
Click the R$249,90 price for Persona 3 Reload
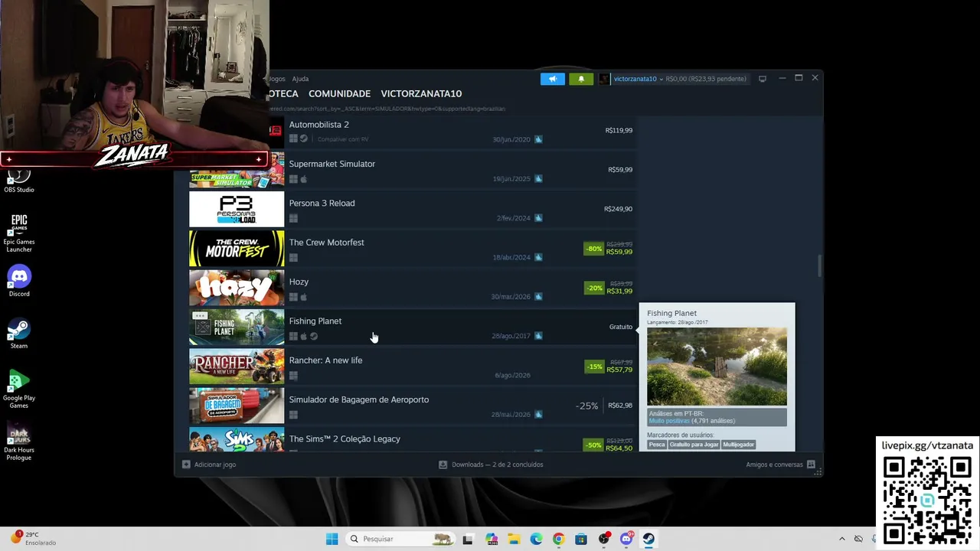(x=618, y=209)
